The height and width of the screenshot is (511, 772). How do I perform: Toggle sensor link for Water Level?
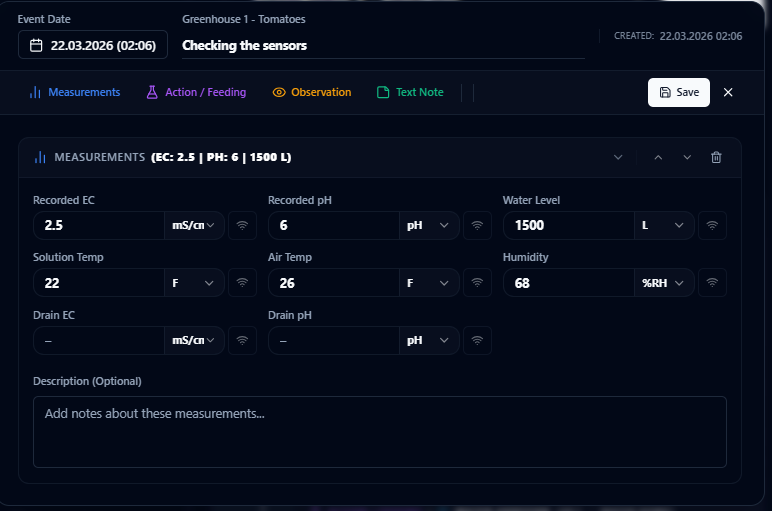712,225
